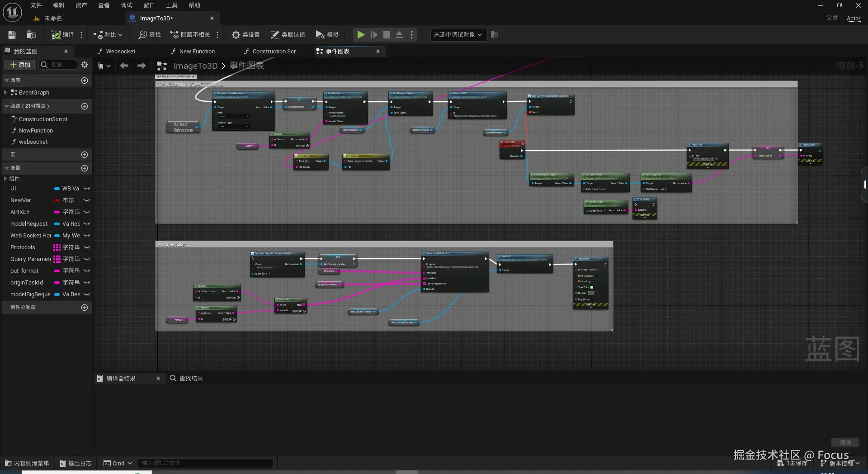868x474 pixels.
Task: Open the 资产 Asset menu
Action: [x=81, y=5]
